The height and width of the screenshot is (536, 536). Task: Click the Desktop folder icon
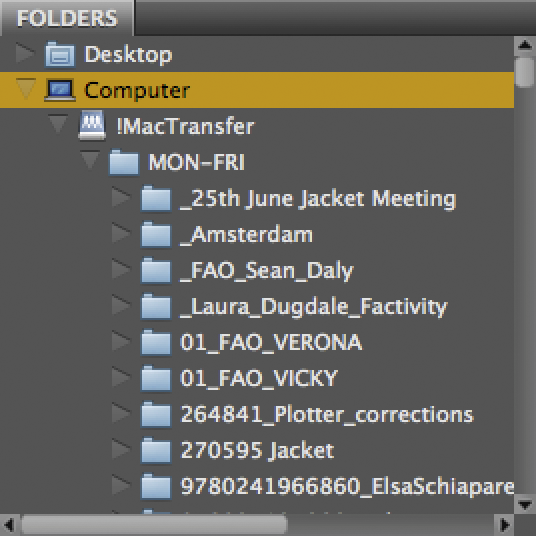point(59,54)
